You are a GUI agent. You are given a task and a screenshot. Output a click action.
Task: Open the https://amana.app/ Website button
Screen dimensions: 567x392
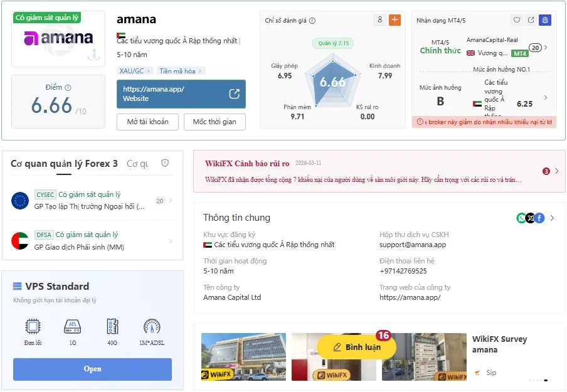[x=181, y=94]
